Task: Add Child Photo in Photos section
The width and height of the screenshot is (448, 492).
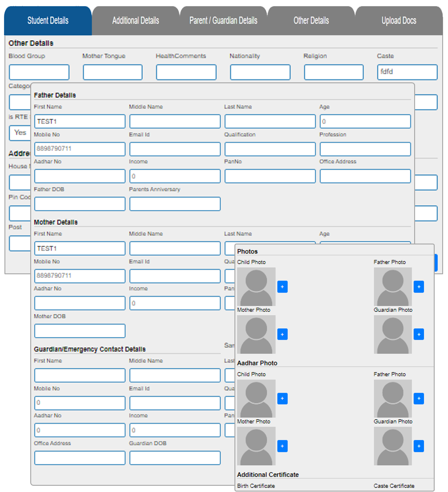Action: 282,287
